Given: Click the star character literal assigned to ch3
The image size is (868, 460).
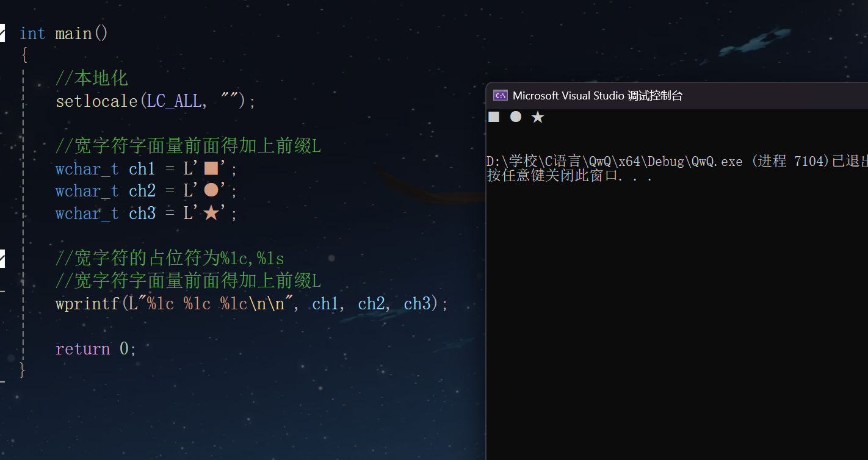Looking at the screenshot, I should click(211, 213).
